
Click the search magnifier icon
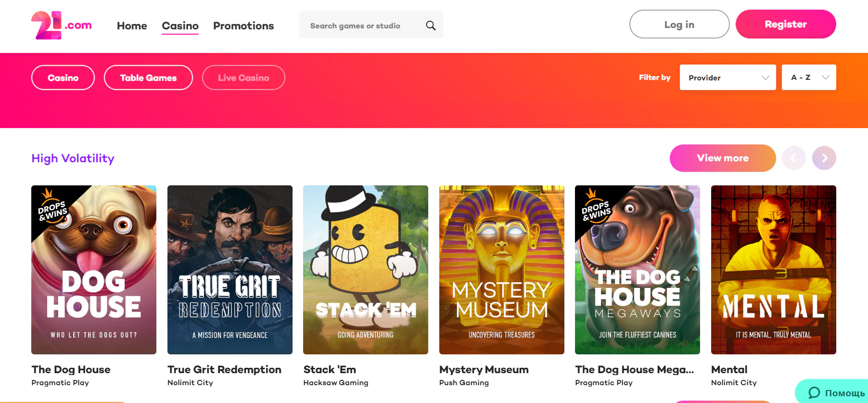point(431,26)
